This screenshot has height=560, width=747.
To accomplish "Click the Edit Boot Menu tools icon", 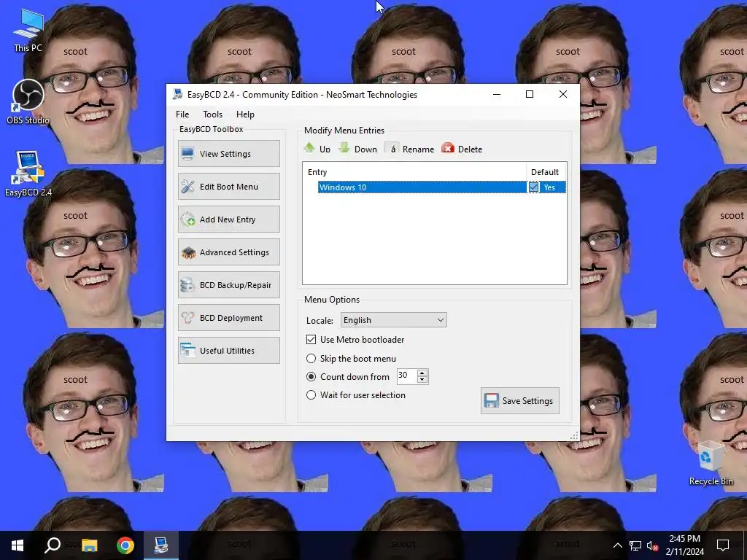I will 187,186.
